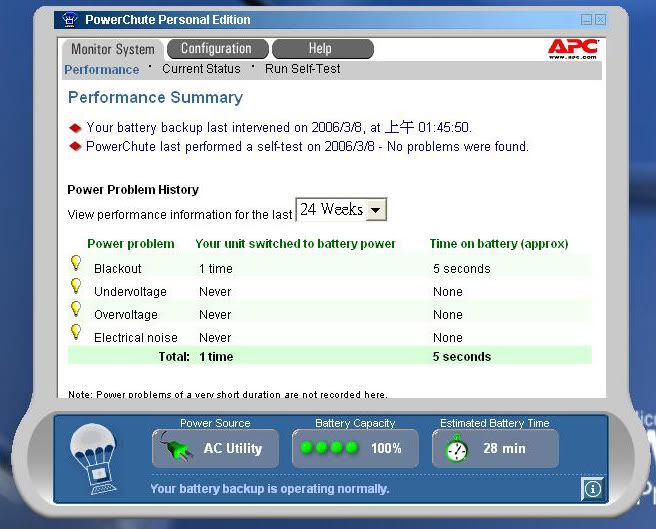Screen dimensions: 656x529
Task: Click the lightbulb icon beside Overvoltage
Action: pos(76,309)
